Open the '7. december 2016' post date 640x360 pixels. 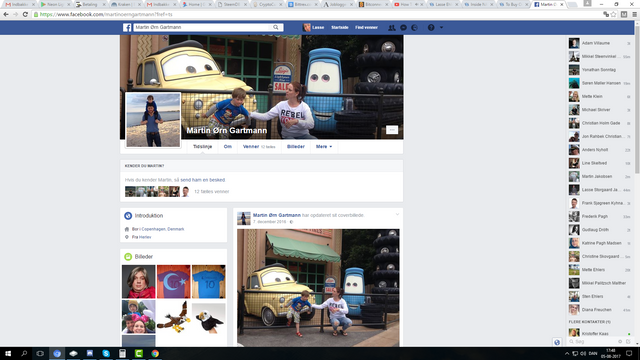pos(269,222)
